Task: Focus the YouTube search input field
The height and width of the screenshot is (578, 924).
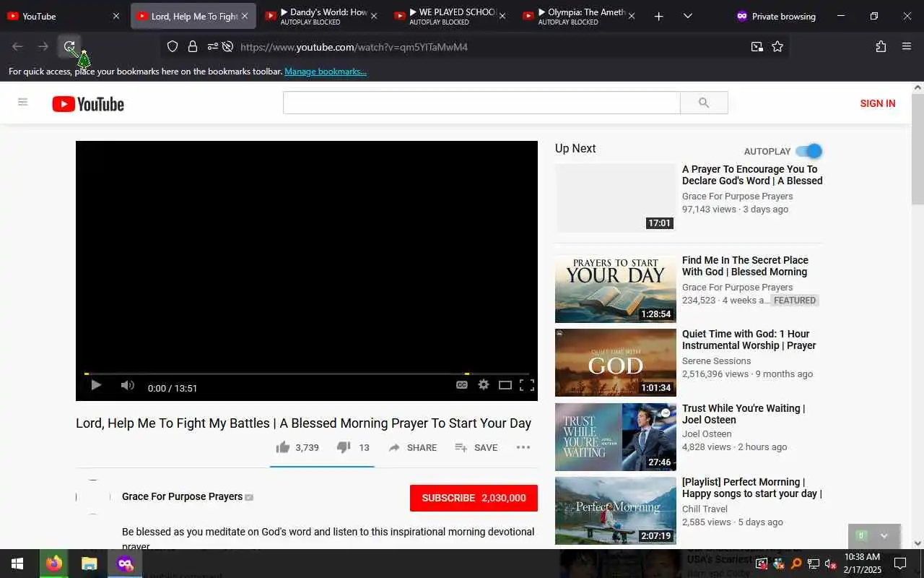Action: (x=481, y=103)
